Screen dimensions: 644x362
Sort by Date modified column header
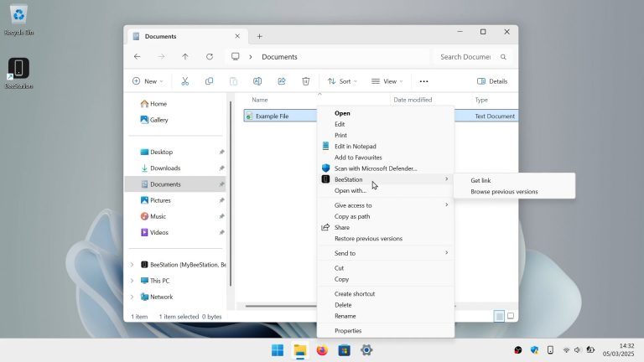tap(413, 100)
